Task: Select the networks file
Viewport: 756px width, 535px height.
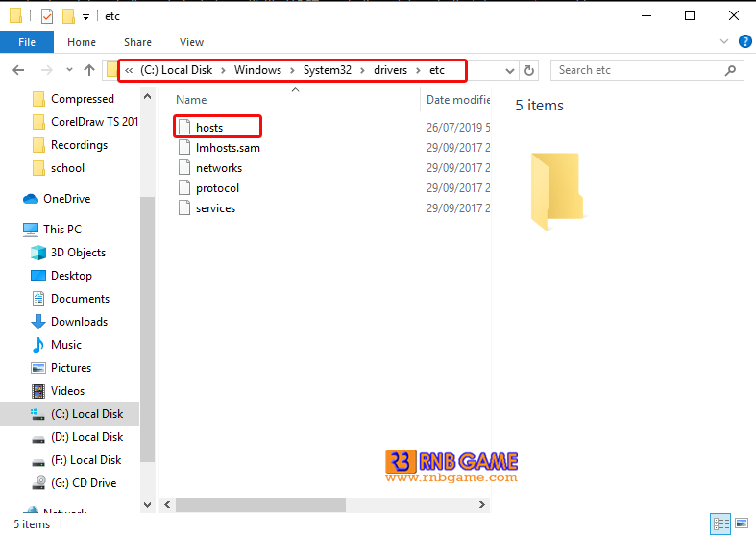Action: 219,168
